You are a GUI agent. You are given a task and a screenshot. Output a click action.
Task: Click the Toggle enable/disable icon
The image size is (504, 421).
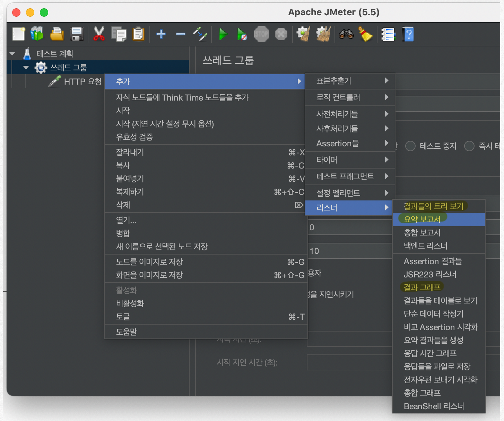pos(200,34)
